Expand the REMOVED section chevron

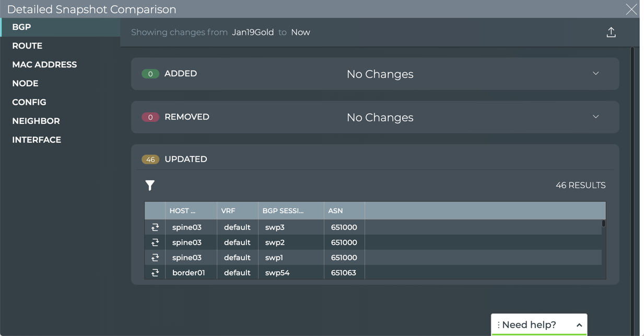(x=595, y=117)
